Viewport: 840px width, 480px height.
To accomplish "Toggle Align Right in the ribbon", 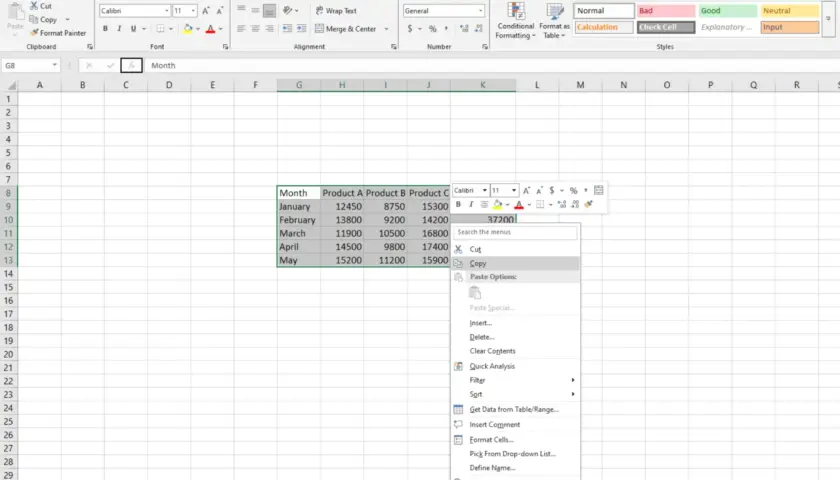I will click(x=269, y=28).
